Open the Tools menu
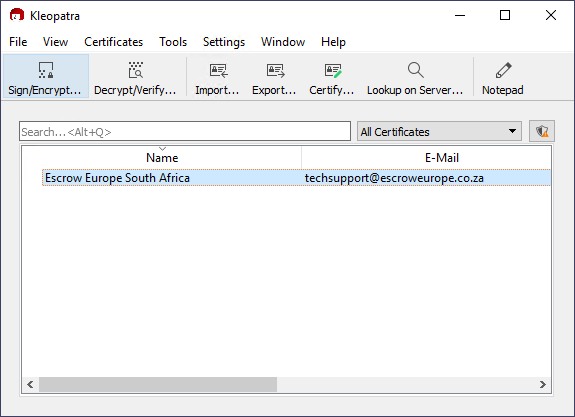575x417 pixels. (x=173, y=42)
